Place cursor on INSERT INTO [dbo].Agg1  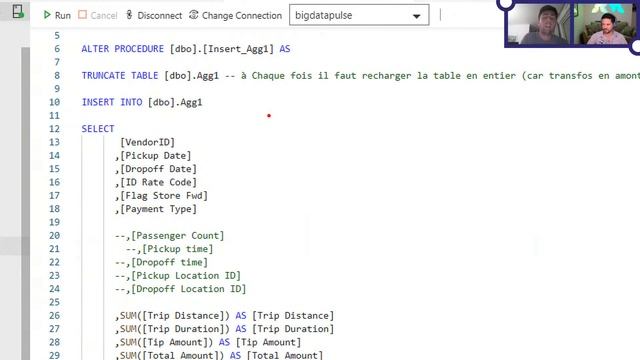point(142,102)
